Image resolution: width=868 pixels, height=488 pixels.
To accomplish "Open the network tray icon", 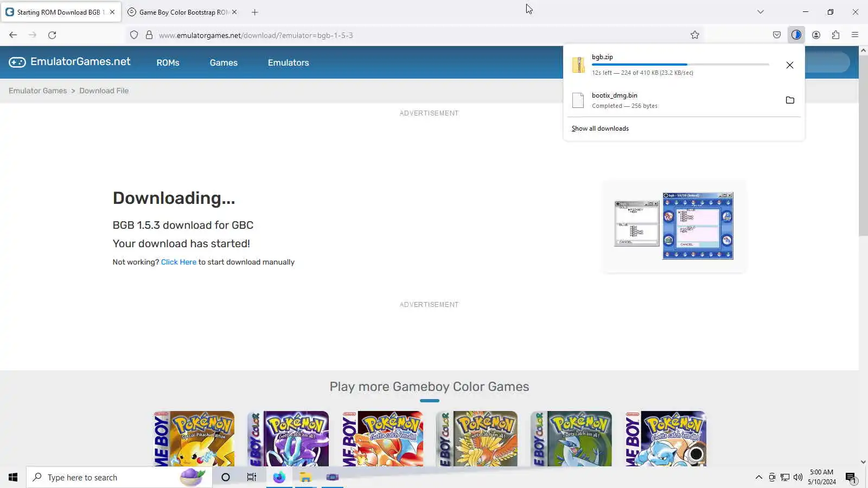I will tap(785, 477).
